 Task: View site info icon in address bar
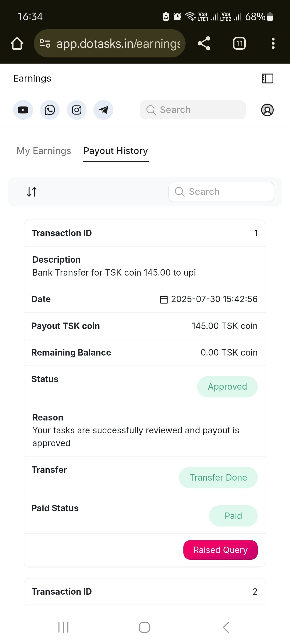[x=45, y=43]
